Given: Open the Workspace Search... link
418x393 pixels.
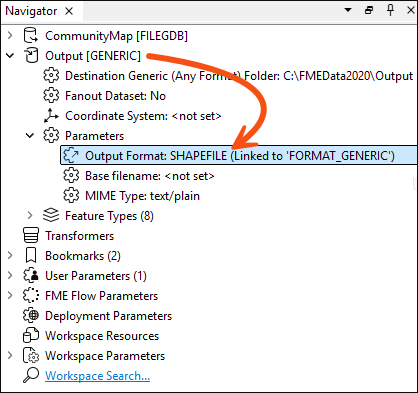Looking at the screenshot, I should (x=97, y=376).
